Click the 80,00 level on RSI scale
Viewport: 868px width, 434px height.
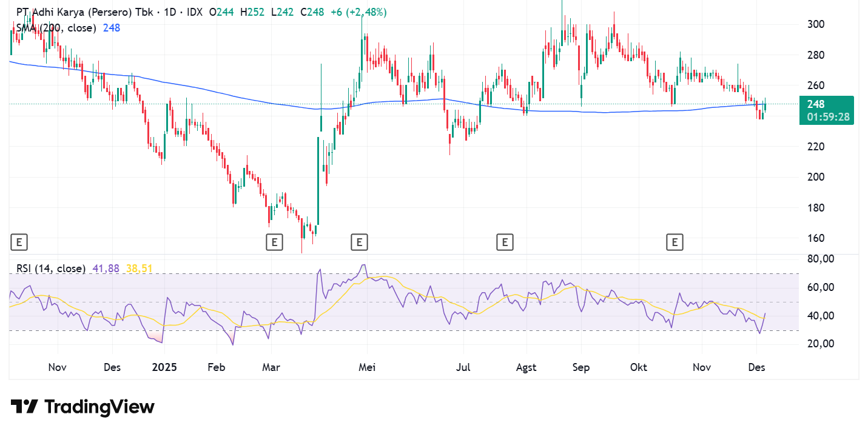pyautogui.click(x=819, y=259)
